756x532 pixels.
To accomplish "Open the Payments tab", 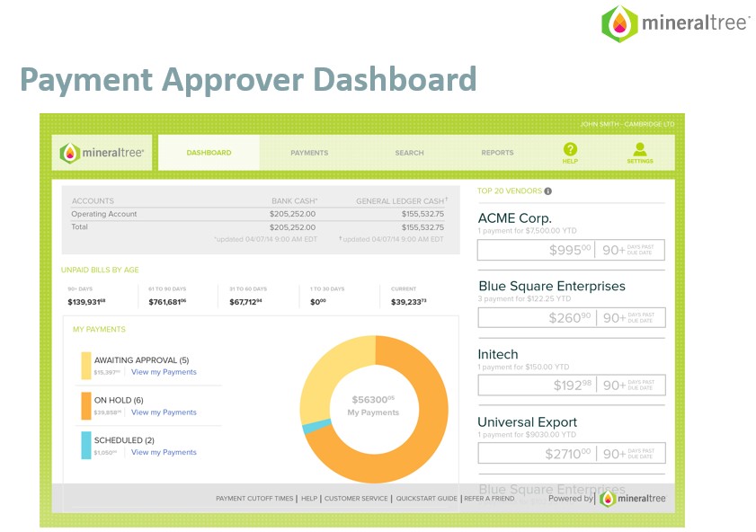I will (x=309, y=153).
